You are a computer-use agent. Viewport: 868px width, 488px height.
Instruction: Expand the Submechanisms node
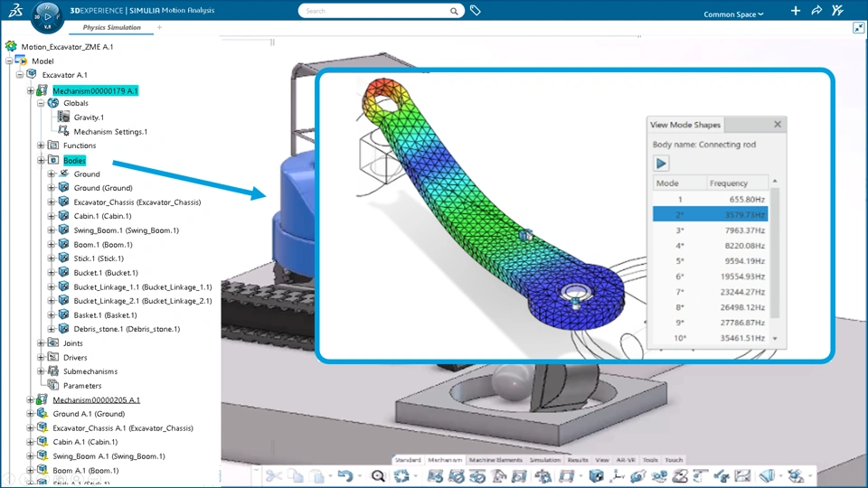[x=41, y=371]
